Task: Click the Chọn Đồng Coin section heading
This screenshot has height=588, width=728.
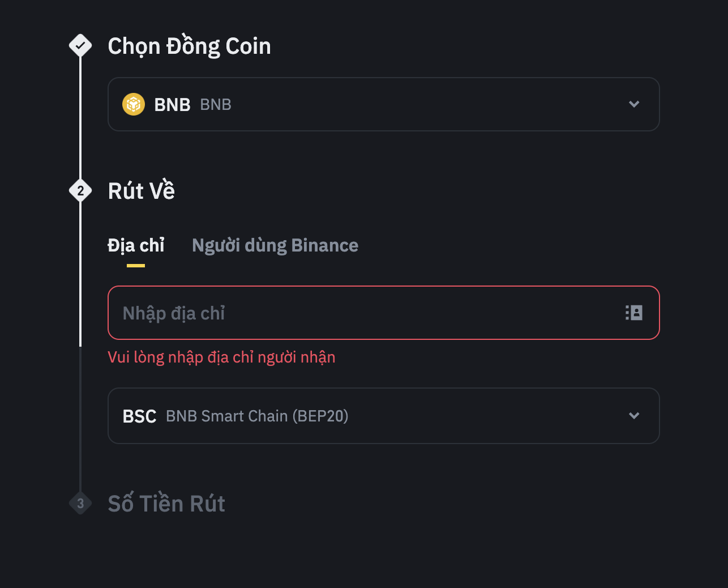Action: tap(189, 46)
